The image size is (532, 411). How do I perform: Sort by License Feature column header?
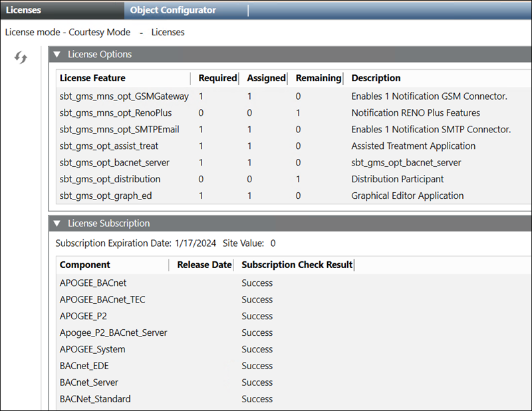click(x=92, y=78)
